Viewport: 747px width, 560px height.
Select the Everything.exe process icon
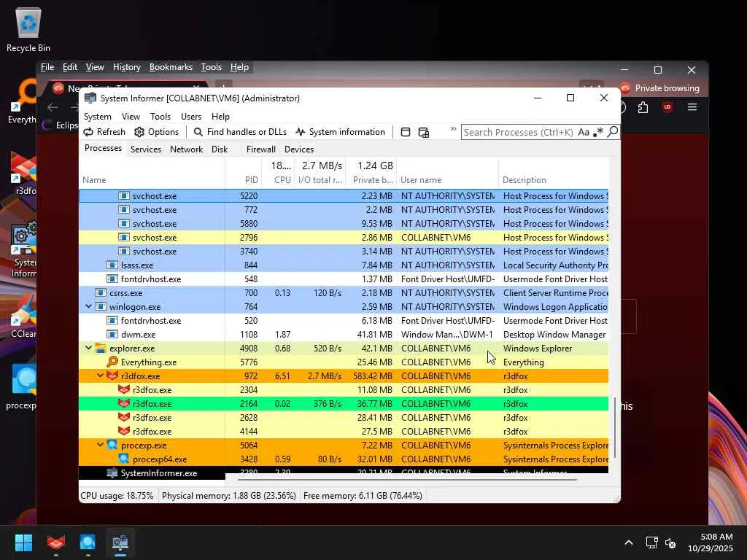tap(112, 362)
